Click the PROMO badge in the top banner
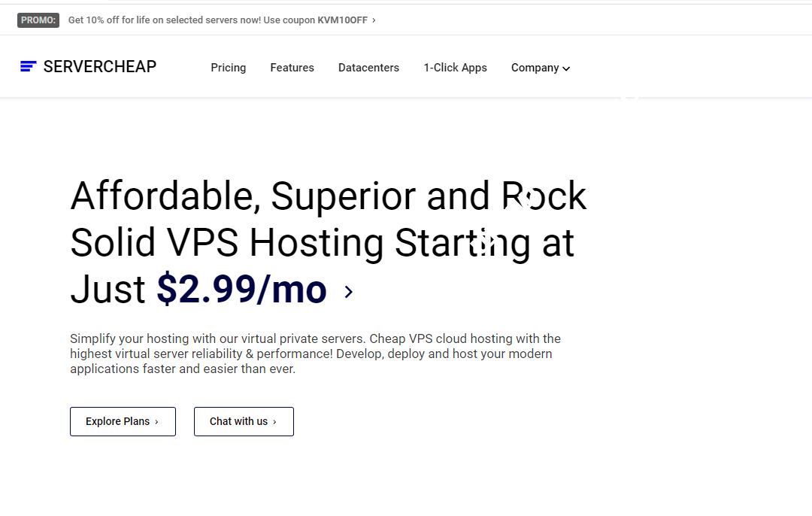Viewport: 812px width, 516px height. tap(38, 20)
